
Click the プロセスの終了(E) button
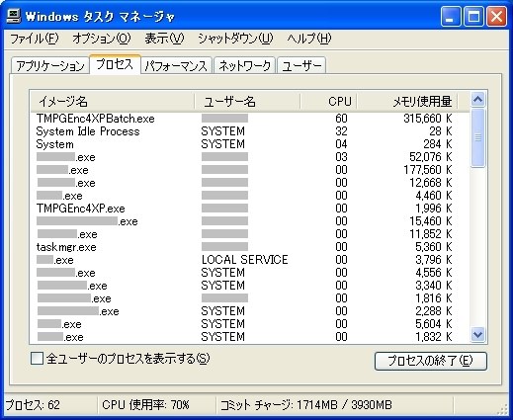tap(431, 361)
